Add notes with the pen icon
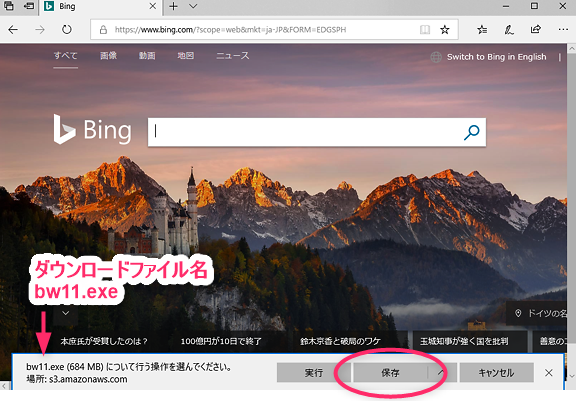 point(509,29)
